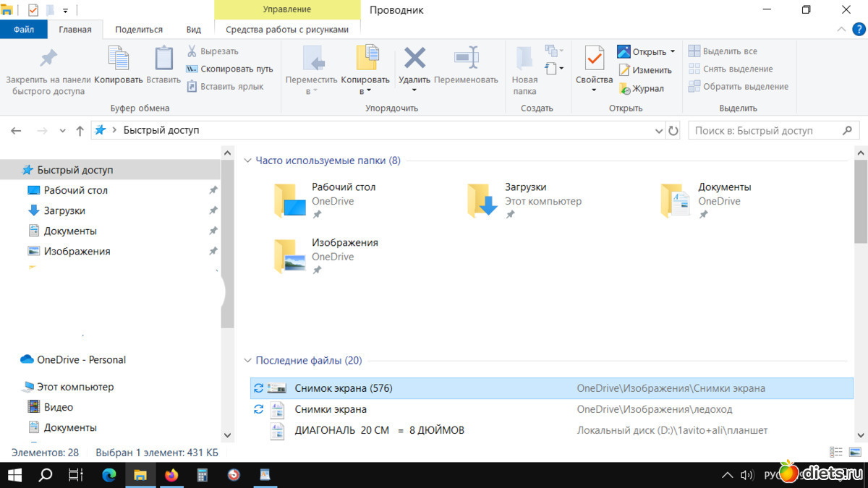Switch to the View (Вид) ribbon tab

click(x=193, y=30)
